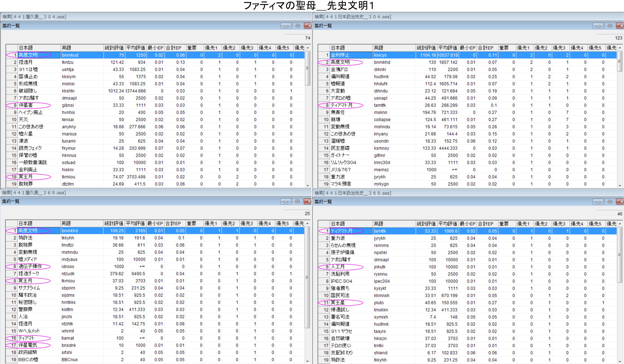Select 捏造月 row in top-left table
Viewport: 624px width, 364px height.
click(x=25, y=62)
